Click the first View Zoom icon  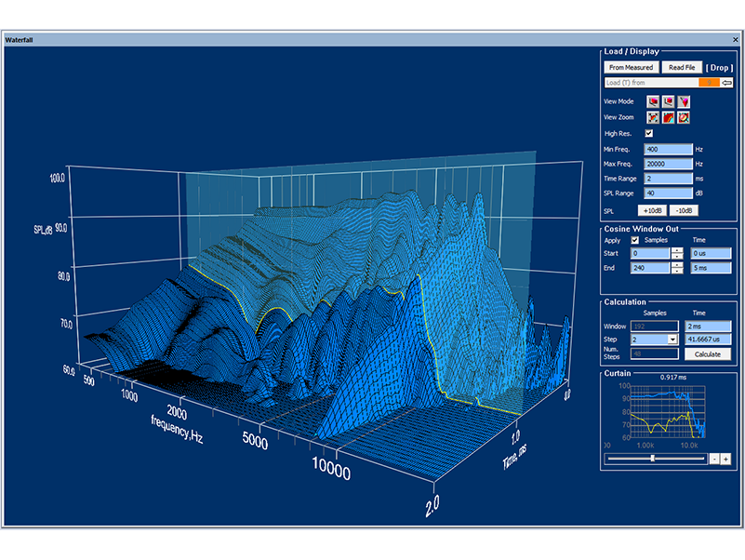point(654,118)
